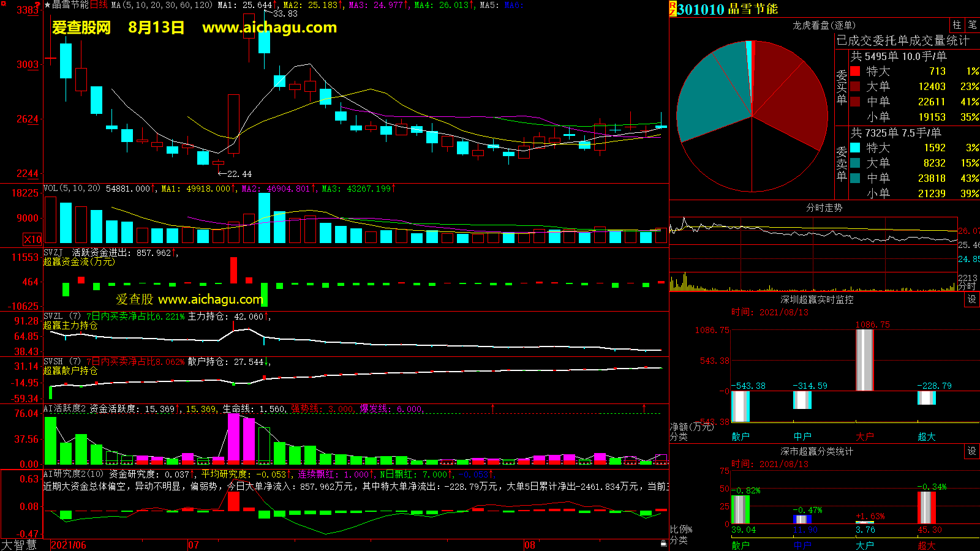980x551 pixels.
Task: Click the 301010 stock code title
Action: [701, 9]
